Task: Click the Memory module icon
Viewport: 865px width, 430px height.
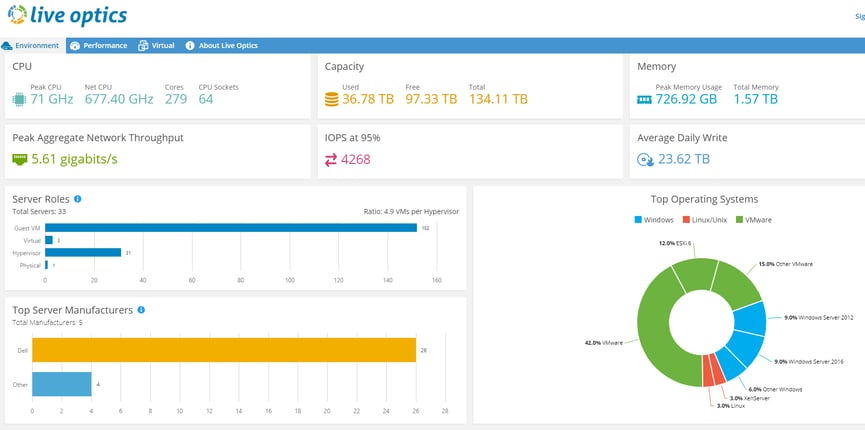Action: [644, 100]
